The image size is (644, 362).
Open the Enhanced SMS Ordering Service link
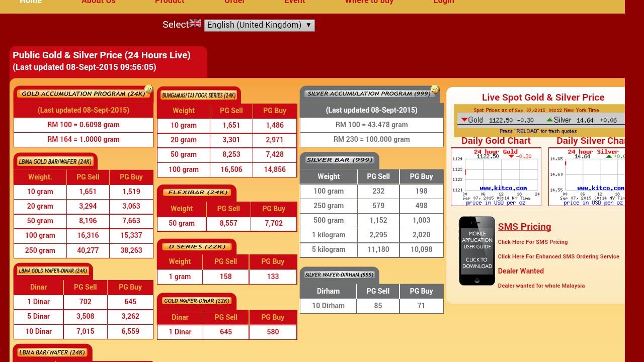[558, 256]
